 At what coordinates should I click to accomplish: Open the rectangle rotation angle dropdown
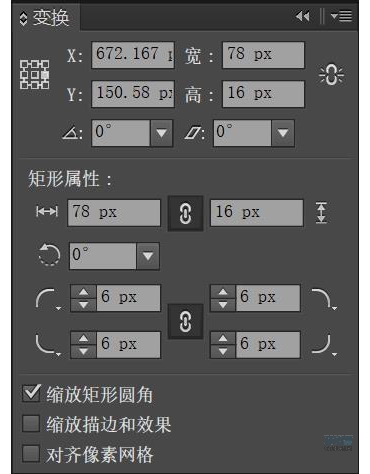148,256
